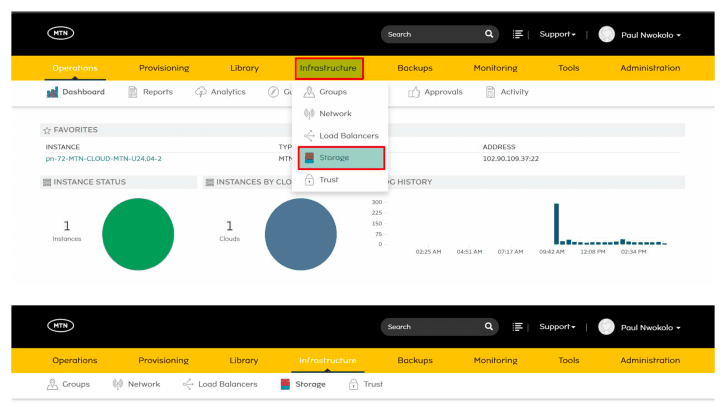Image resolution: width=720 pixels, height=410 pixels.
Task: Click Load Balancers label in bottom subnav
Action: (228, 384)
